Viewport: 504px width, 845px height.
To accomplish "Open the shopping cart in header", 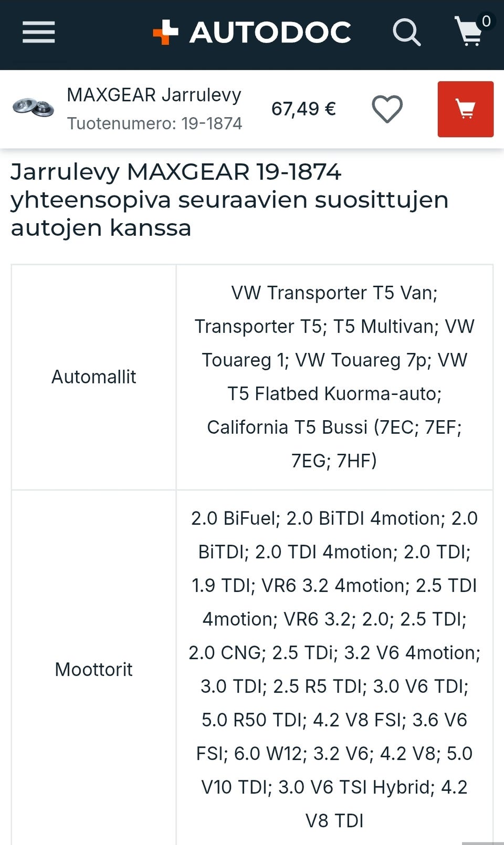I will (468, 33).
